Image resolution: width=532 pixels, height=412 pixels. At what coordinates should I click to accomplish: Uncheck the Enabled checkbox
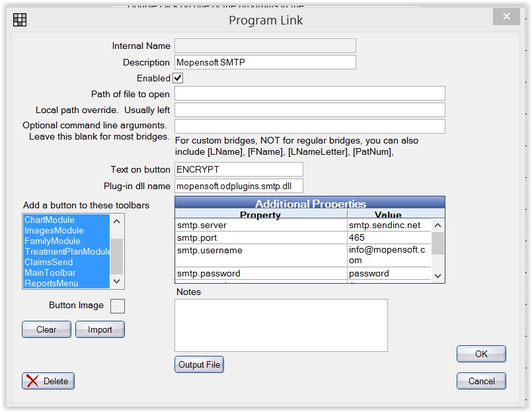coord(178,78)
